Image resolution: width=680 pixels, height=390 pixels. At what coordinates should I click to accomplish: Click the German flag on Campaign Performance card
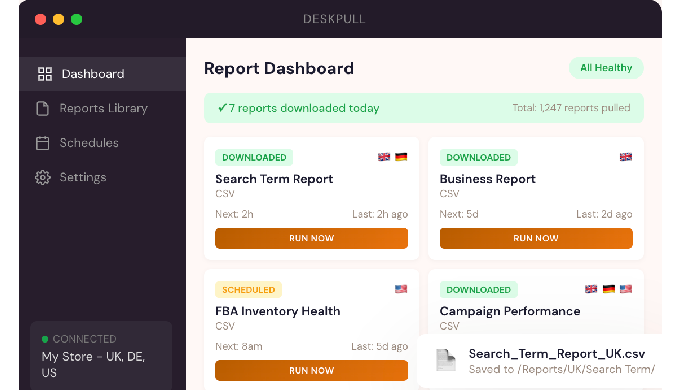click(x=609, y=289)
